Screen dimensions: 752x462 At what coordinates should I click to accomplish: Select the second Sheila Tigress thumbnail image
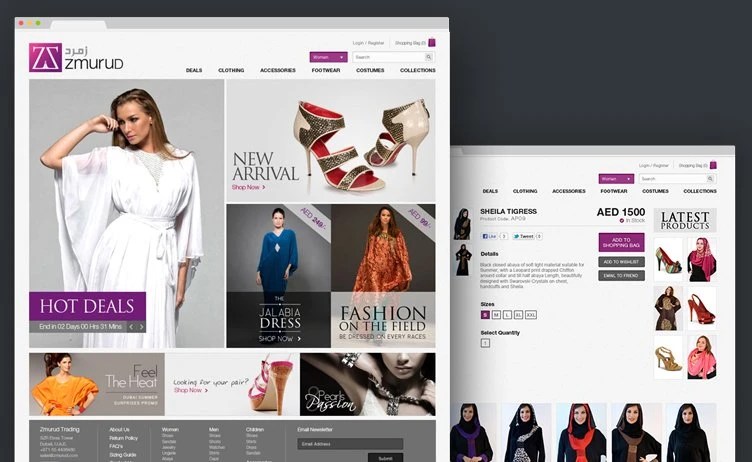[x=463, y=260]
